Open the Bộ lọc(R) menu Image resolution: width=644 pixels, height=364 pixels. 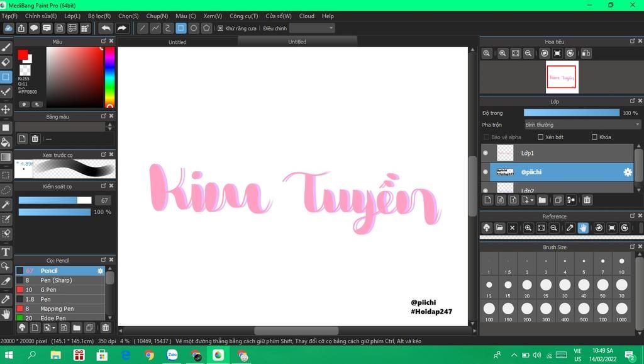(x=99, y=16)
